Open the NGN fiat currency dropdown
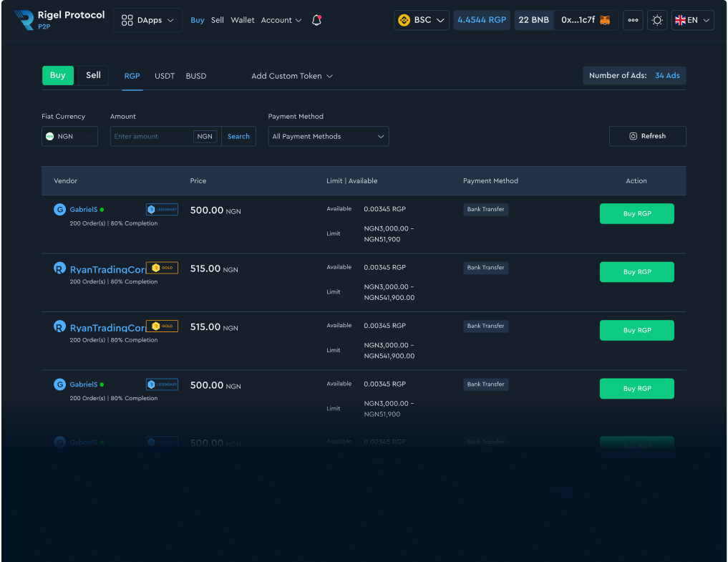 tap(69, 136)
